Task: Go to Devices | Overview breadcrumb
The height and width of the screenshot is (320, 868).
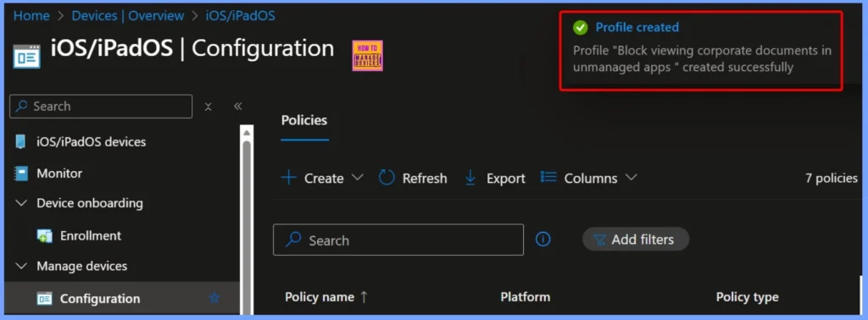Action: 128,15
